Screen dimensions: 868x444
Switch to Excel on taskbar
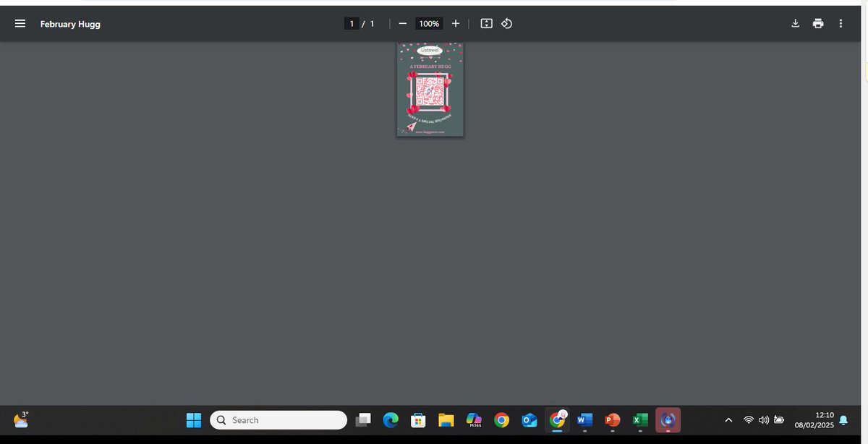pyautogui.click(x=640, y=420)
